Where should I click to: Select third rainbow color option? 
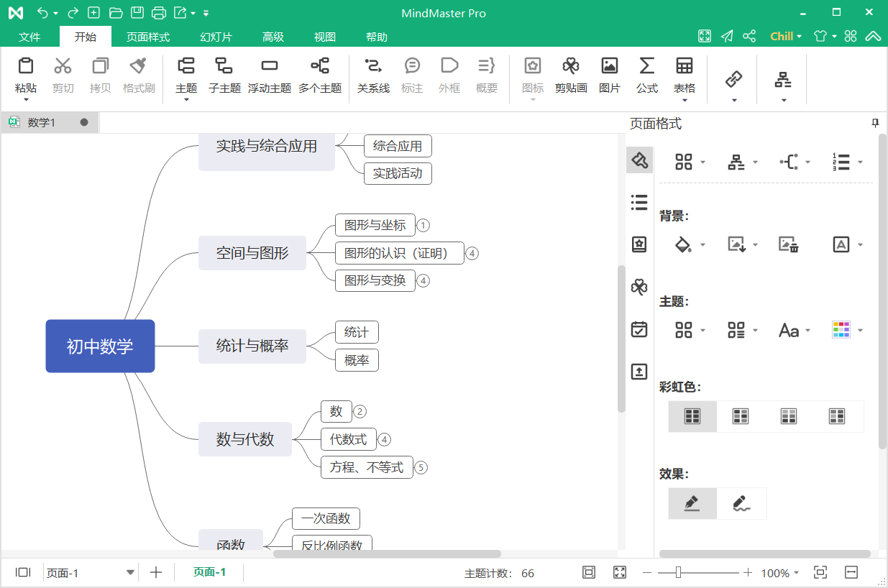click(x=789, y=416)
